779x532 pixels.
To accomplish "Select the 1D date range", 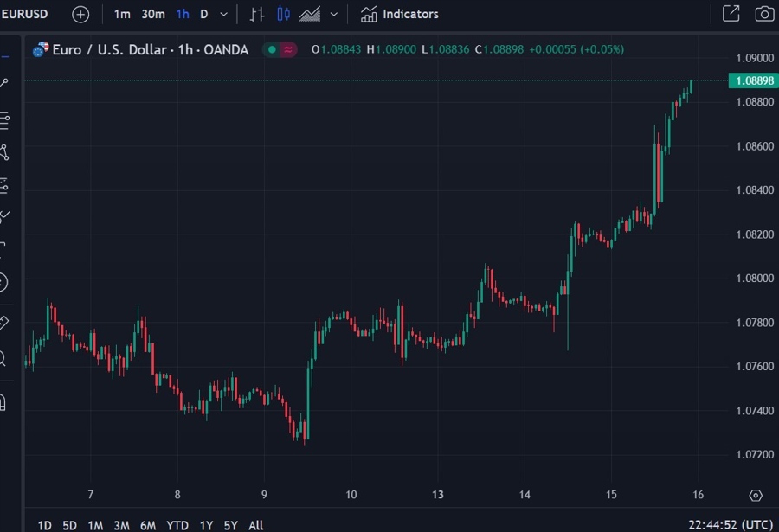I will (45, 525).
